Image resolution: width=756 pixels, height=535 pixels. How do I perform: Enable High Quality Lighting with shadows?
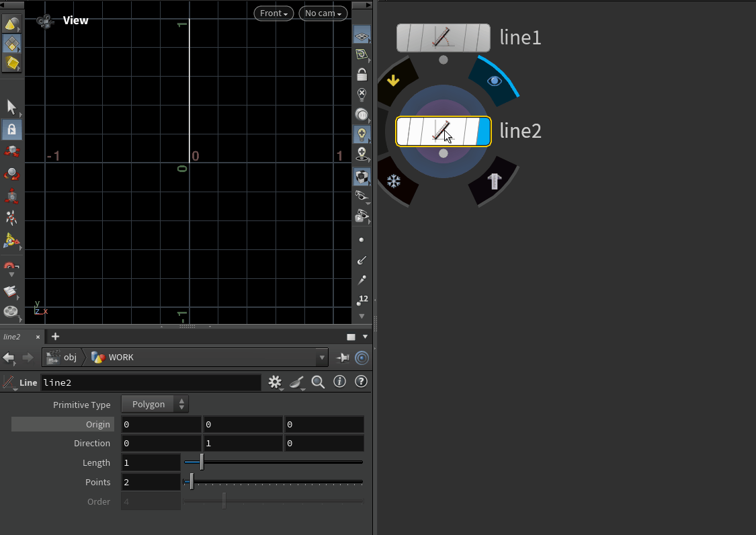362,154
